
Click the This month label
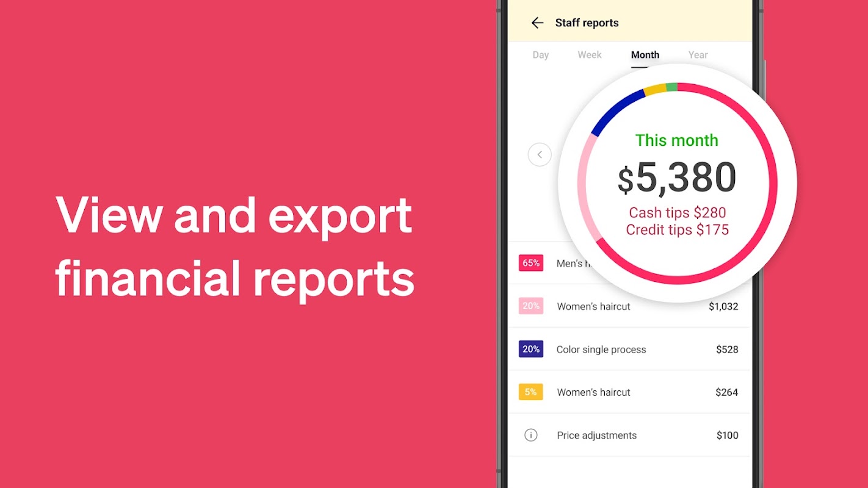(677, 140)
